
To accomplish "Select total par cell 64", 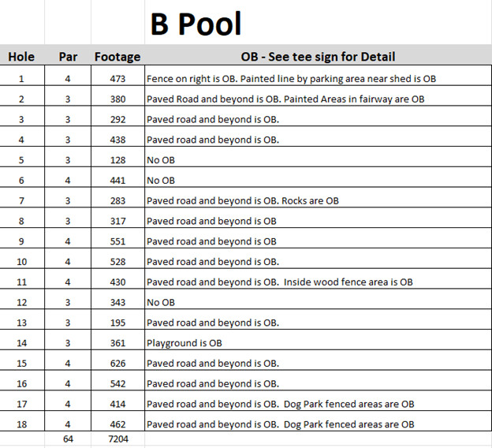I will coord(68,439).
